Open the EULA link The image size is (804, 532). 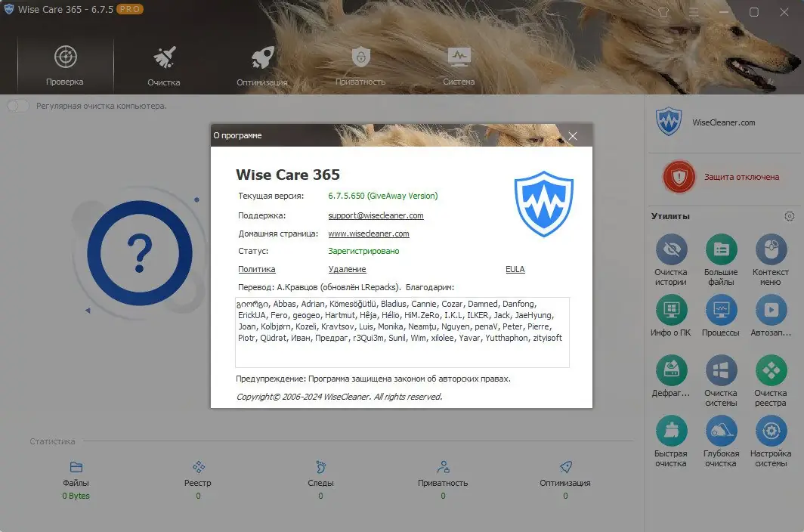coord(515,269)
